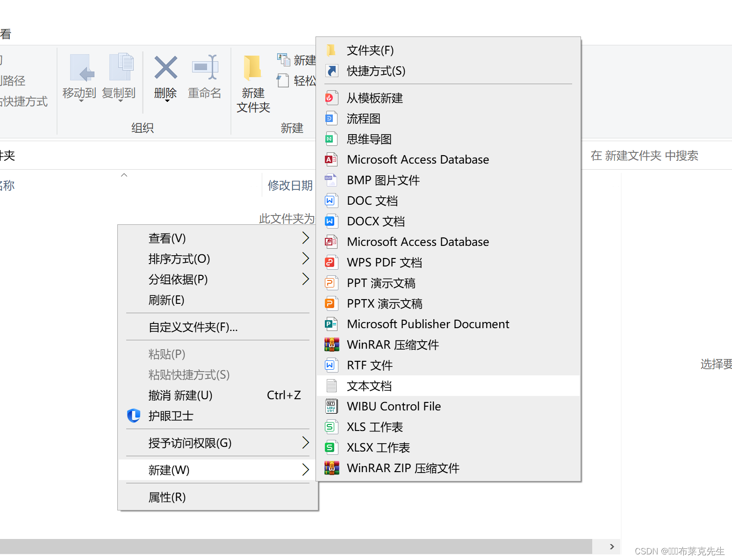Select the folder icon for 文件夹(F)
Viewport: 732px width, 560px height.
pos(331,50)
